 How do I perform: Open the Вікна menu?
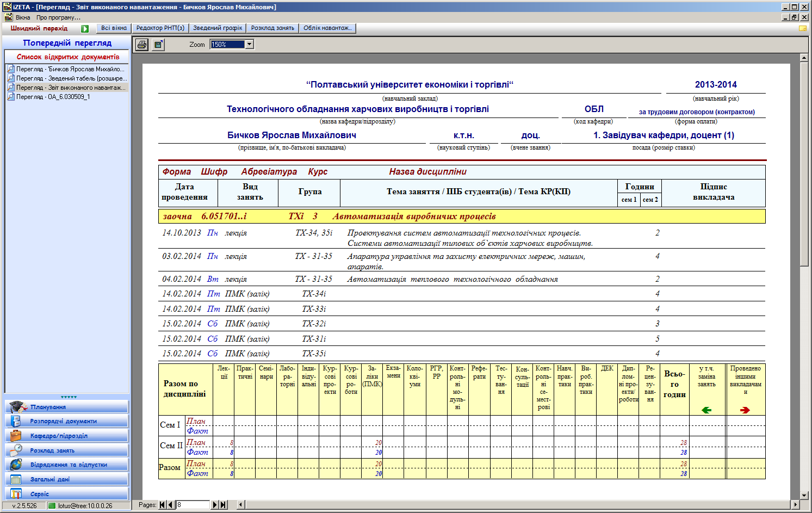pos(23,17)
